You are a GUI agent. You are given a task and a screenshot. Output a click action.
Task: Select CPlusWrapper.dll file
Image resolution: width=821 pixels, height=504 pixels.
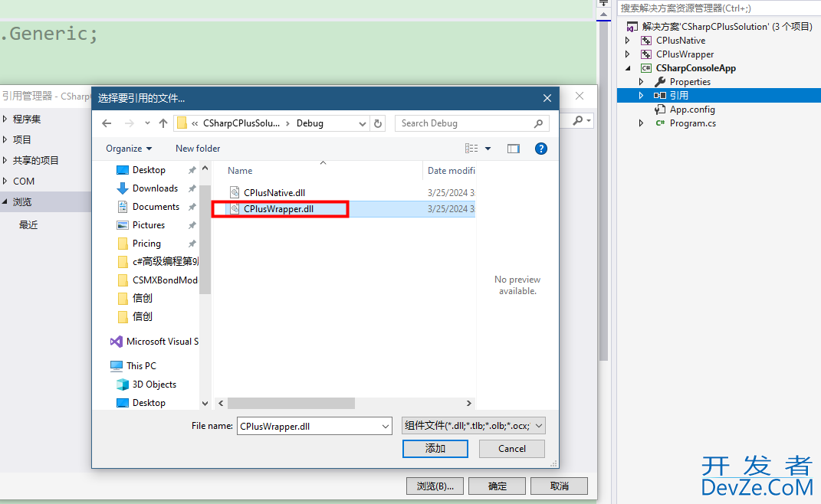pos(278,209)
